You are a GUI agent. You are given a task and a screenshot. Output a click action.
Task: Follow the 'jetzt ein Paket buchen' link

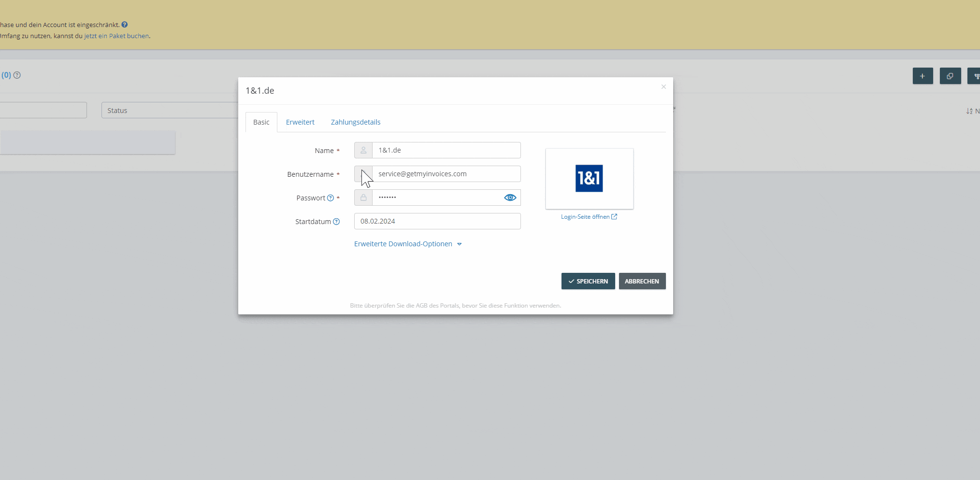pyautogui.click(x=116, y=36)
